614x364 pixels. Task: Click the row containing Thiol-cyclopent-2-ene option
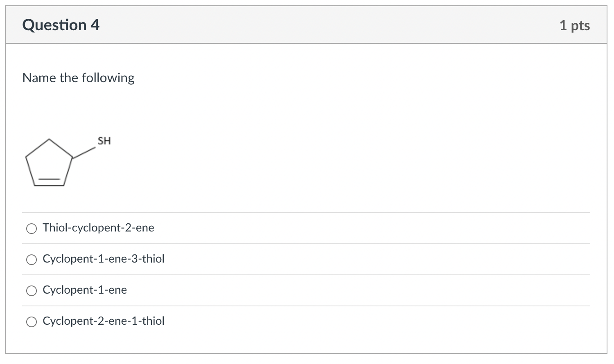[x=306, y=228]
